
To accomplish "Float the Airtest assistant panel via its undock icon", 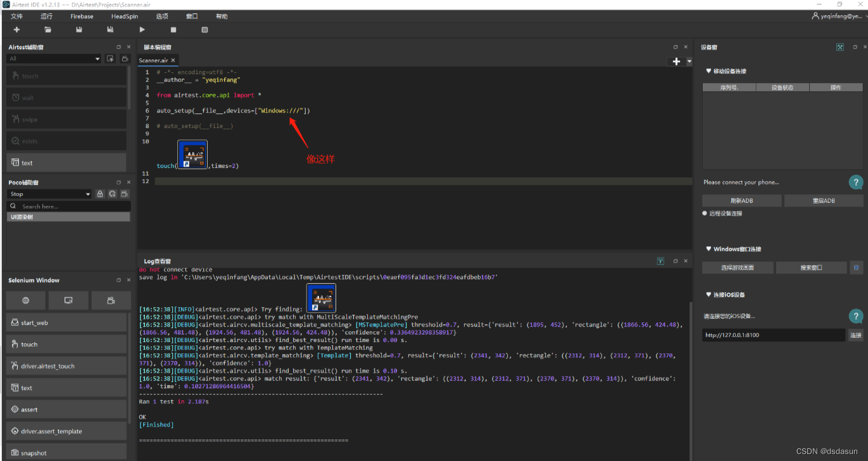I will (x=118, y=47).
